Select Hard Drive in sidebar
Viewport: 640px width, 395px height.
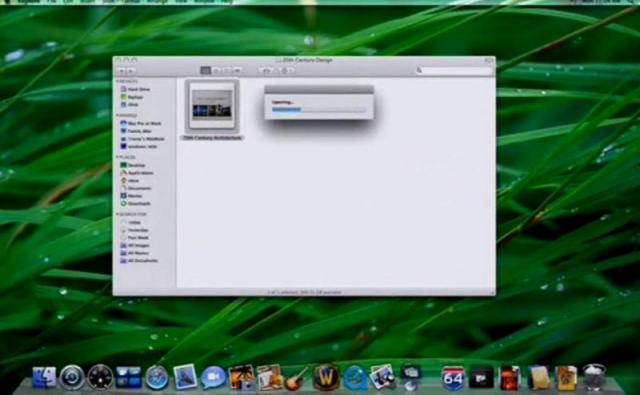pos(136,89)
